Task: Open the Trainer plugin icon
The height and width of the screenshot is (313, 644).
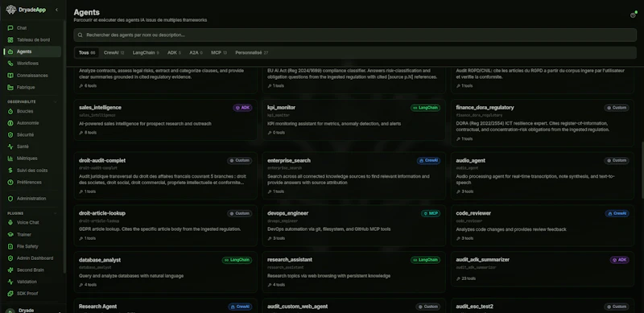Action: [10, 234]
